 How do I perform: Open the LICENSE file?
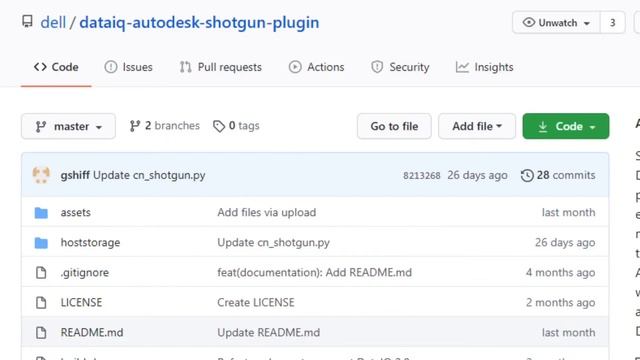81,302
